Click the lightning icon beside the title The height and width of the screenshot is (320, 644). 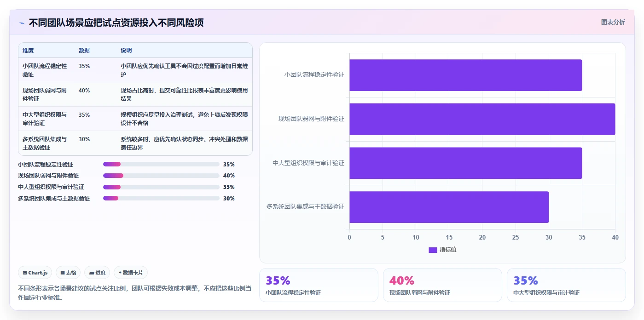22,23
